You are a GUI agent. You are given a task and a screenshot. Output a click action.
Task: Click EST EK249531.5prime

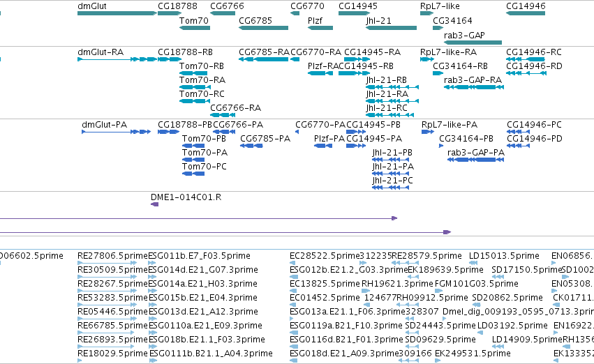coord(473,354)
